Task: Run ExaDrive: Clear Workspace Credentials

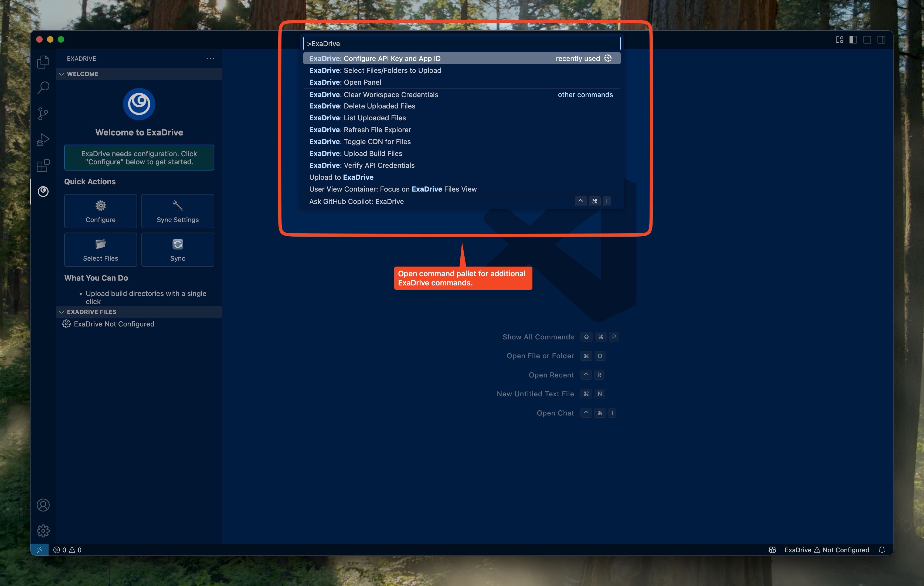Action: pyautogui.click(x=462, y=94)
